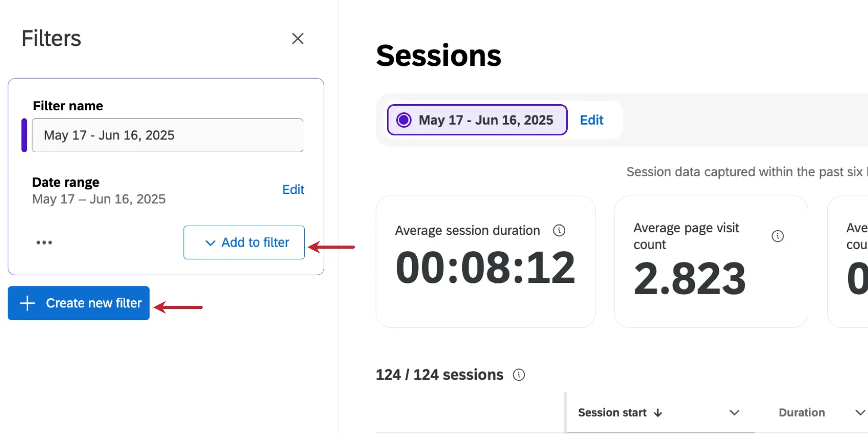Viewport: 868px width, 434px height.
Task: Open the three-dot options menu in the filter card
Action: click(44, 243)
